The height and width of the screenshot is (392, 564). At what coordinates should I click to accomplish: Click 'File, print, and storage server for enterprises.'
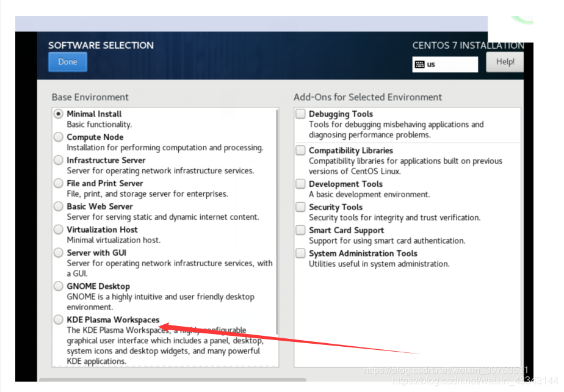(x=148, y=194)
